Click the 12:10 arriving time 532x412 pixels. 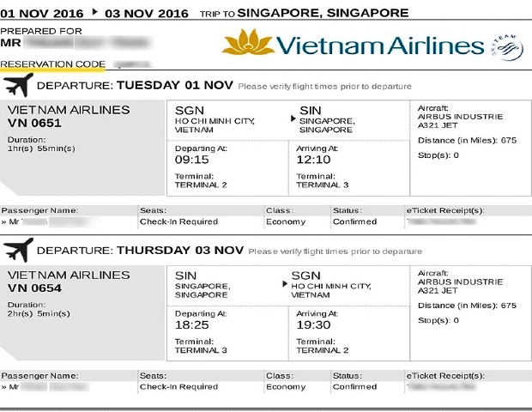click(313, 159)
